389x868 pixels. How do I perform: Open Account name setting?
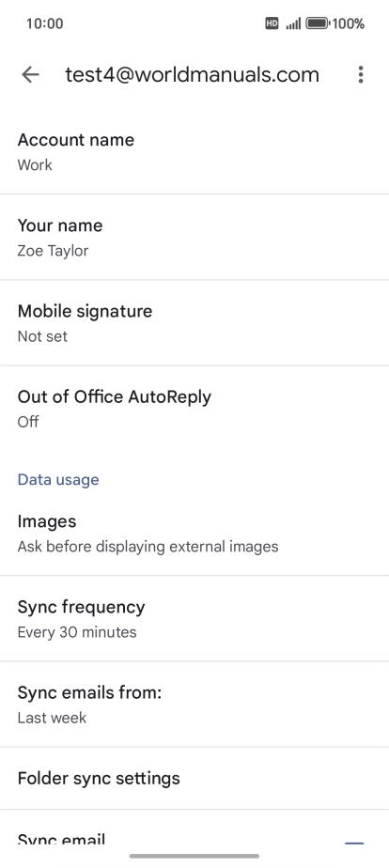click(194, 151)
